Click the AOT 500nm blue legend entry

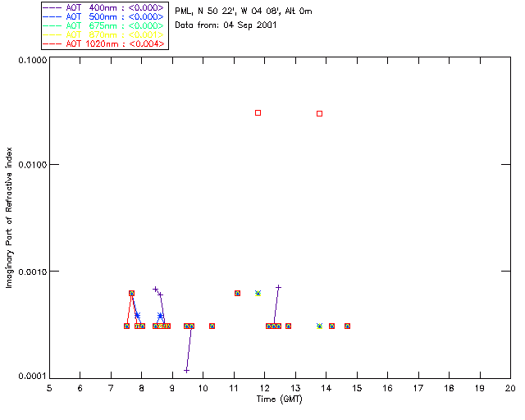point(104,16)
